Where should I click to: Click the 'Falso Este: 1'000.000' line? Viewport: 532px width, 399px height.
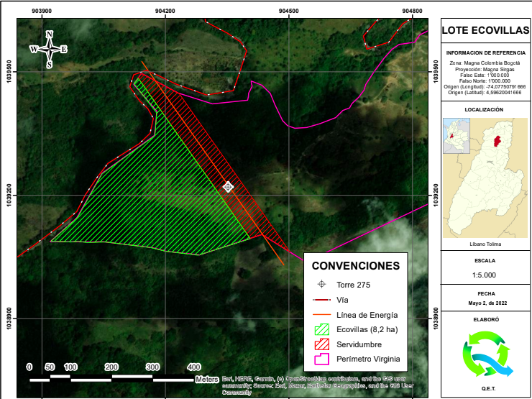click(485, 75)
